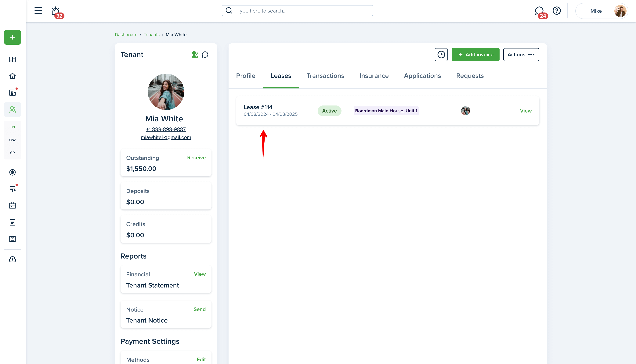The height and width of the screenshot is (364, 636).
Task: Open the listings building icon in sidebar
Action: [x=13, y=93]
